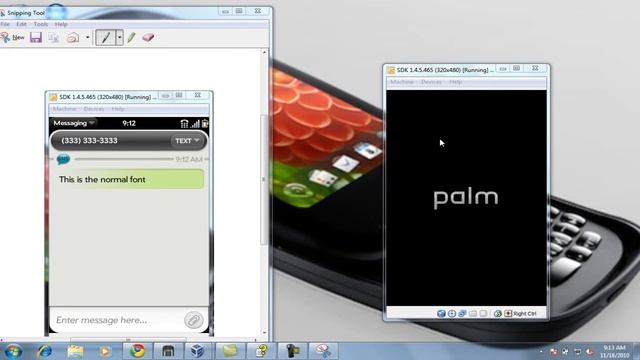Click the optical disc icon in SDK status bar
This screenshot has width=640, height=360.
[452, 313]
